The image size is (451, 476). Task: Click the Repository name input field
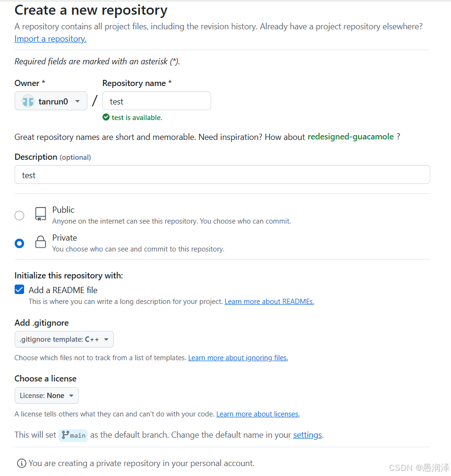(157, 101)
